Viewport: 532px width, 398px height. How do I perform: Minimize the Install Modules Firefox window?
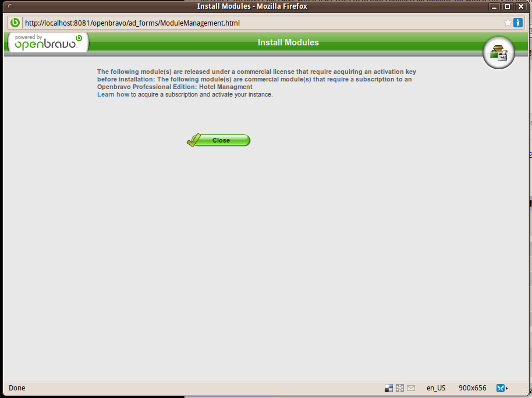click(494, 6)
